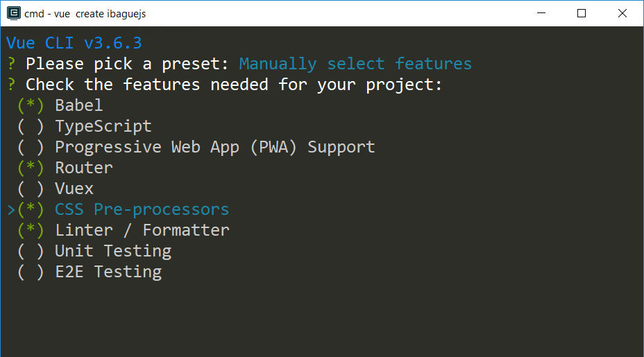This screenshot has width=644, height=357.
Task: Minimize the cmd window
Action: tap(541, 13)
